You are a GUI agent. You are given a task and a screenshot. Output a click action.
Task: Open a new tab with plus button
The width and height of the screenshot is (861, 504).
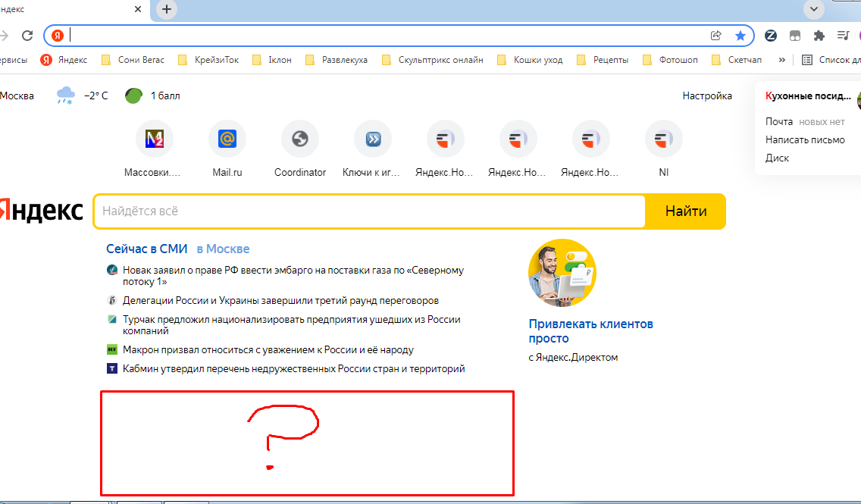167,9
